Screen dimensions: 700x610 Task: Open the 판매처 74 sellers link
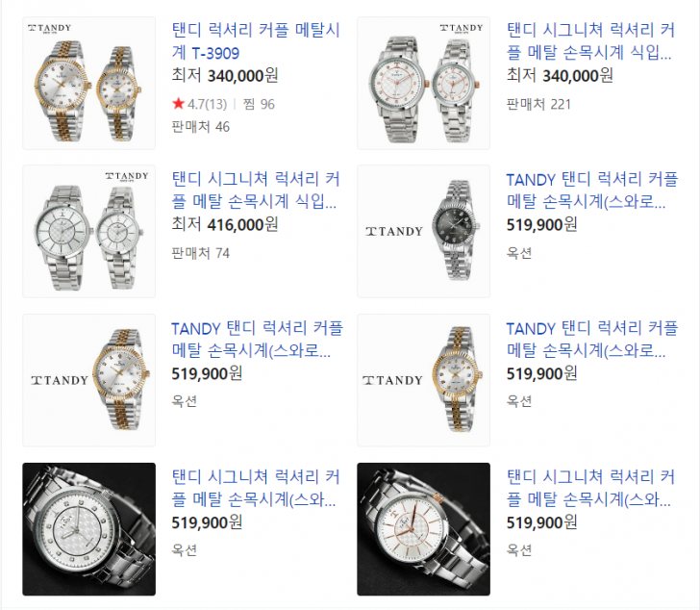200,253
